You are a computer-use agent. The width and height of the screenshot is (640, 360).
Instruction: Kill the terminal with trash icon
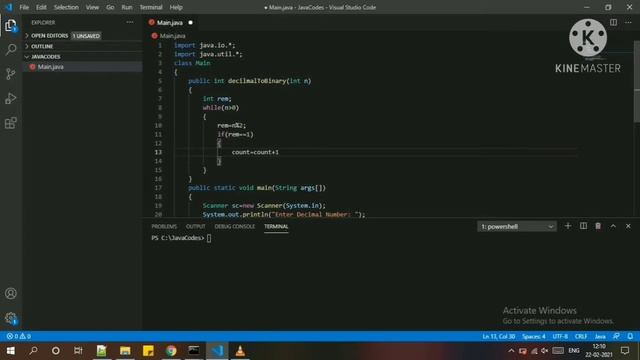click(x=598, y=226)
